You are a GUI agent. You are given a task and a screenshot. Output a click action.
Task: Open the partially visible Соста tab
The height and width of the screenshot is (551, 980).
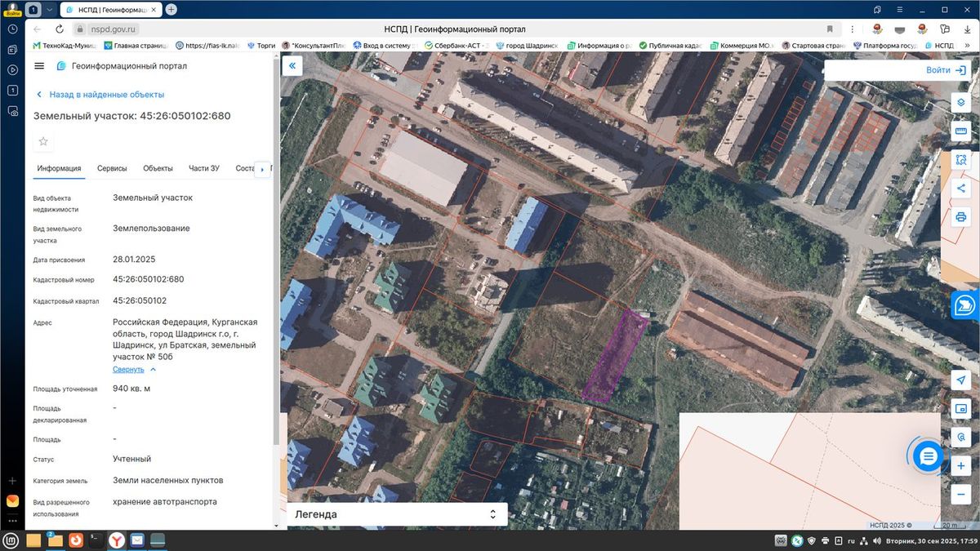click(x=244, y=168)
